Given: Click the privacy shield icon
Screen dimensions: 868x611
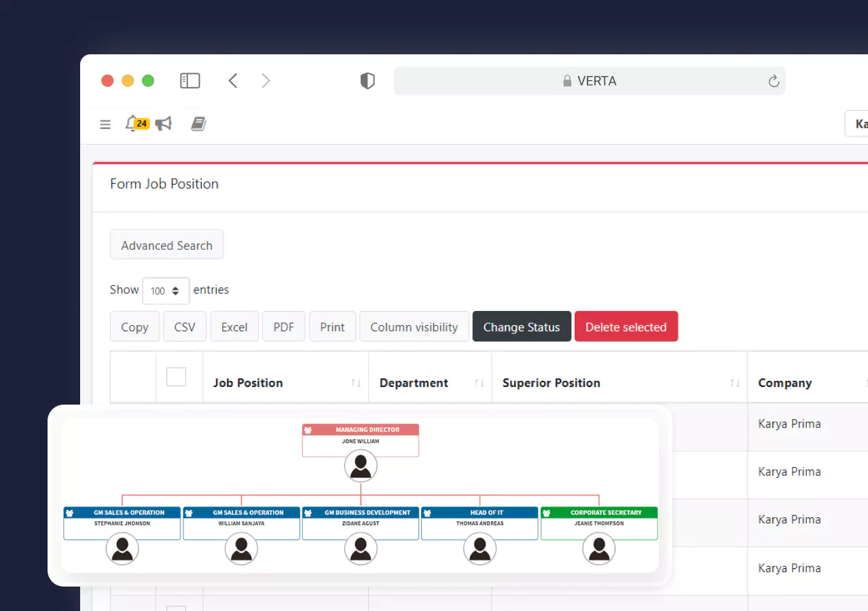Looking at the screenshot, I should coord(367,81).
